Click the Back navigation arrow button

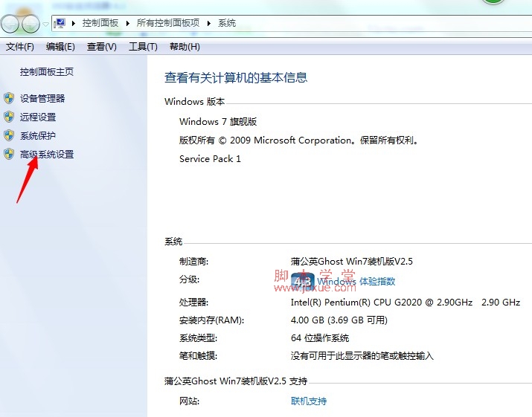tap(10, 24)
